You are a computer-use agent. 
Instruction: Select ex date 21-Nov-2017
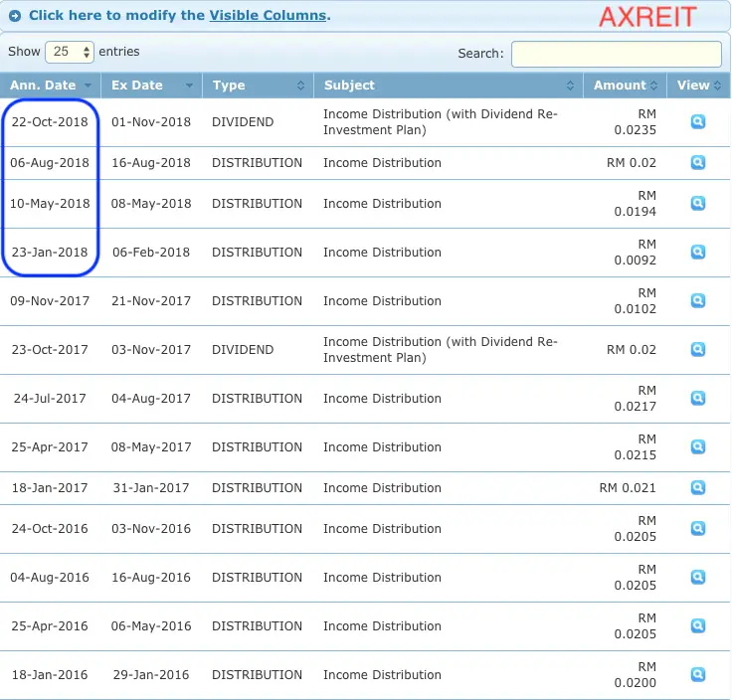(151, 300)
